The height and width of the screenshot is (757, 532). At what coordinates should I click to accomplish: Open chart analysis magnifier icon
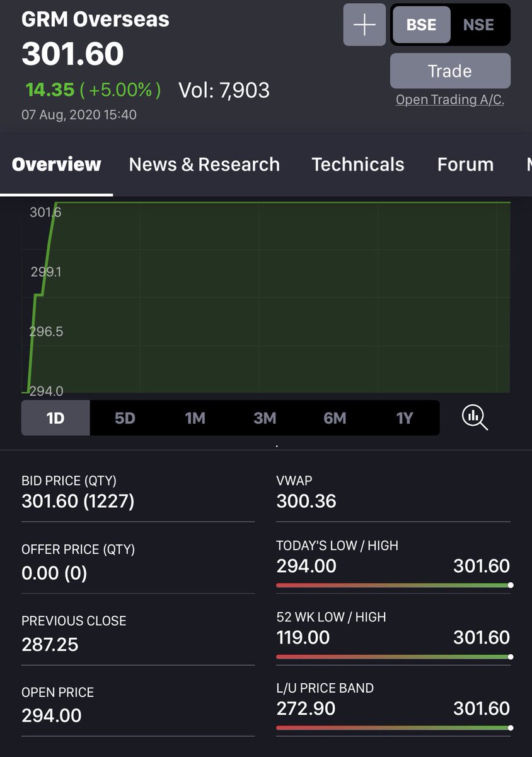point(475,417)
